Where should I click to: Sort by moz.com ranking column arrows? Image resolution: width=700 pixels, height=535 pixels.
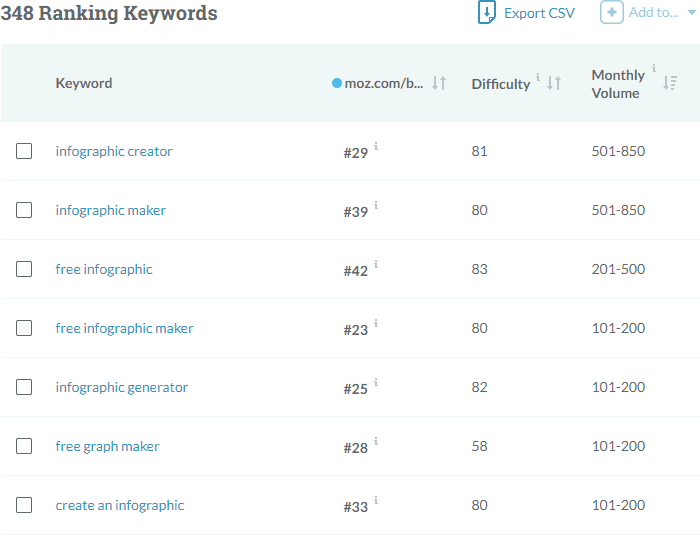(439, 83)
